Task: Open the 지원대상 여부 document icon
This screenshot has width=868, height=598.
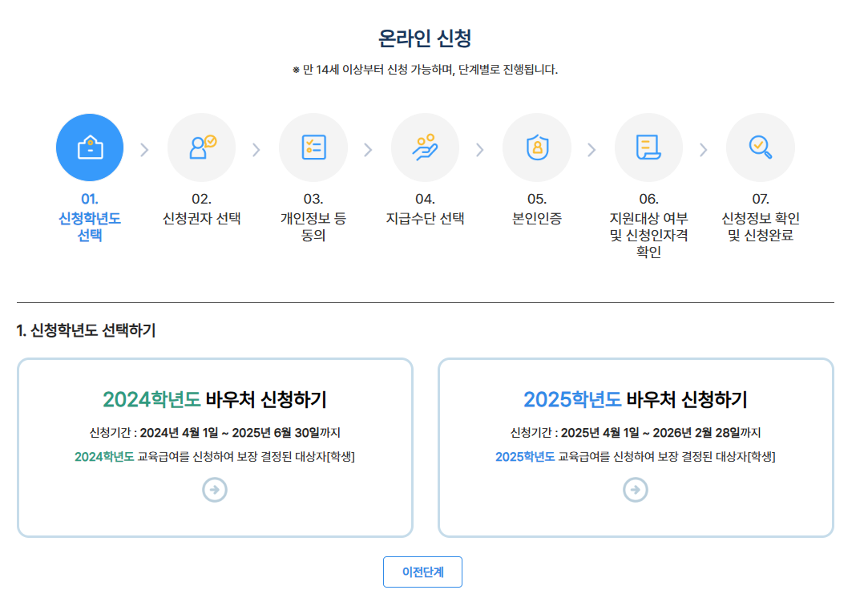Action: (x=648, y=147)
